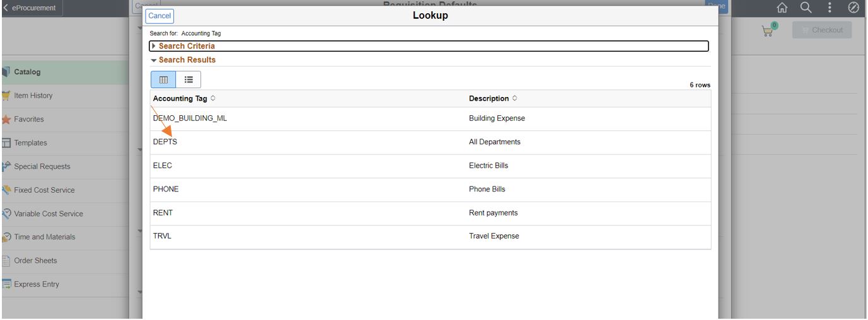Click the Checkout button

pos(822,30)
